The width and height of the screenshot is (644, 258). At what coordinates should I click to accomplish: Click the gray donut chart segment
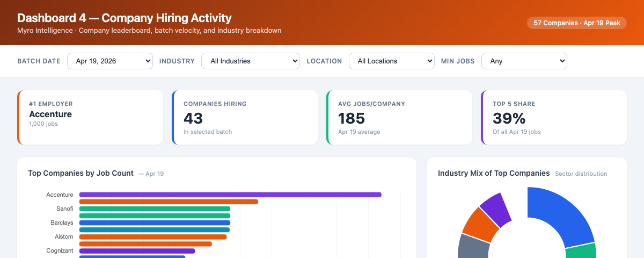tap(473, 246)
